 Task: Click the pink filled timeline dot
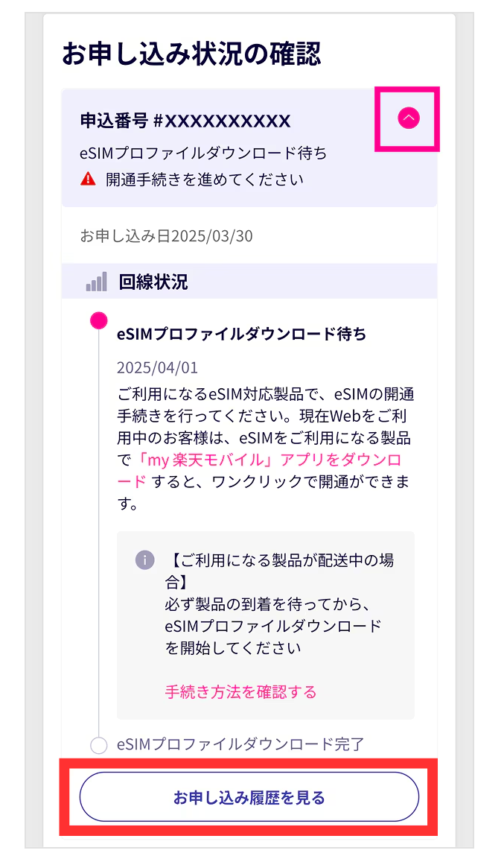98,320
